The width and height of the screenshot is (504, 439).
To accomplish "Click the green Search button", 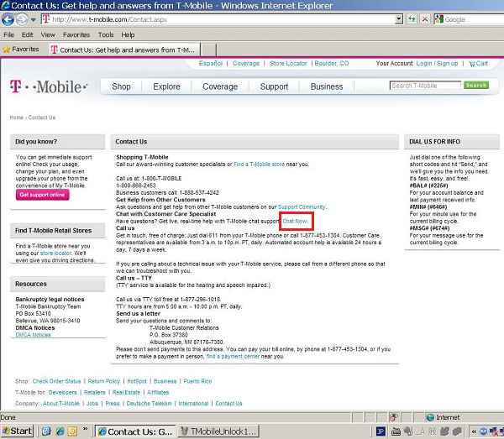I will 476,85.
